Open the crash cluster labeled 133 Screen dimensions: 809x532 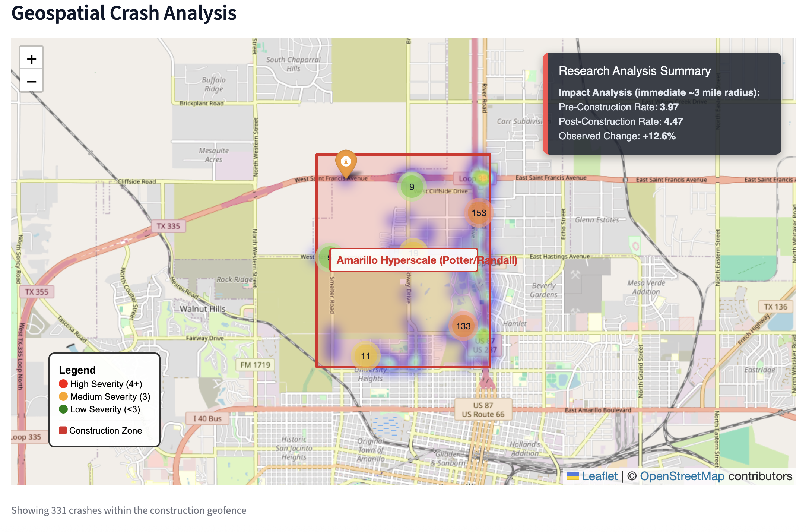[463, 326]
